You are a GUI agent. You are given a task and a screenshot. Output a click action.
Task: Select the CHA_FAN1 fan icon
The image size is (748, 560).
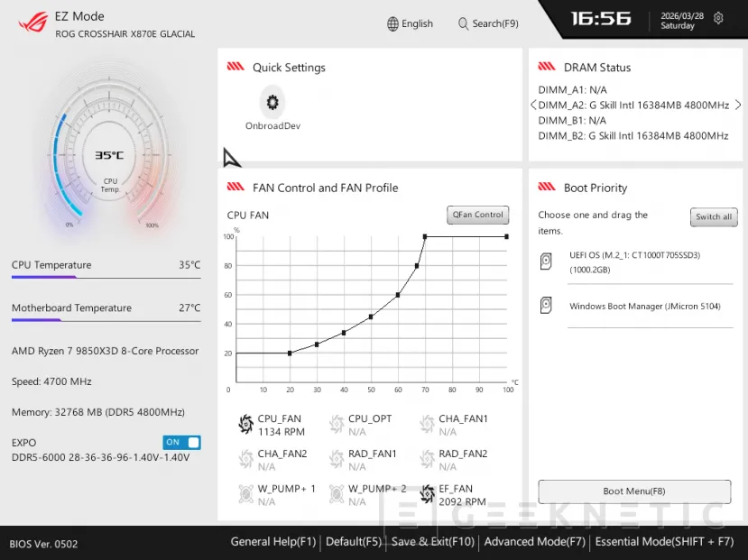pos(427,425)
